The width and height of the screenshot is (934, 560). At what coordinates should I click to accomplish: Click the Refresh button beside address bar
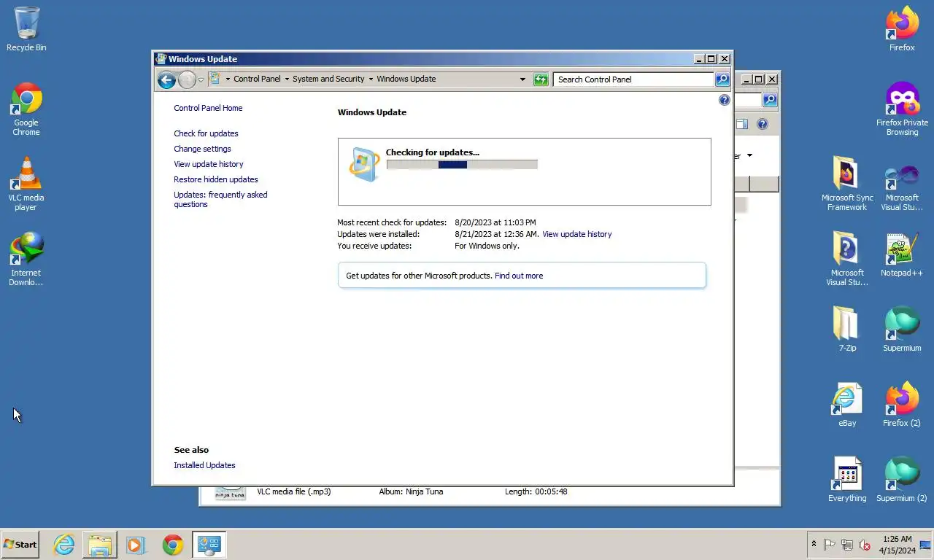(x=541, y=79)
